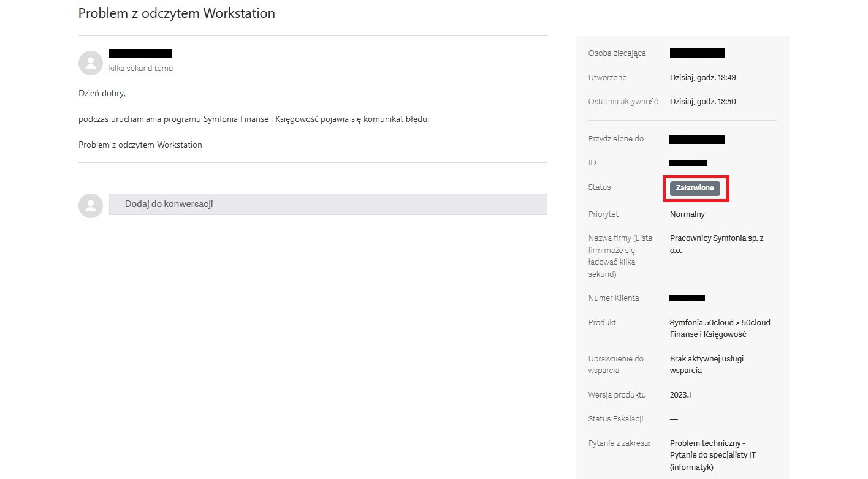868x479 pixels.
Task: Click the 'Brak aktywnej usługi wsparcia' text
Action: (x=707, y=364)
